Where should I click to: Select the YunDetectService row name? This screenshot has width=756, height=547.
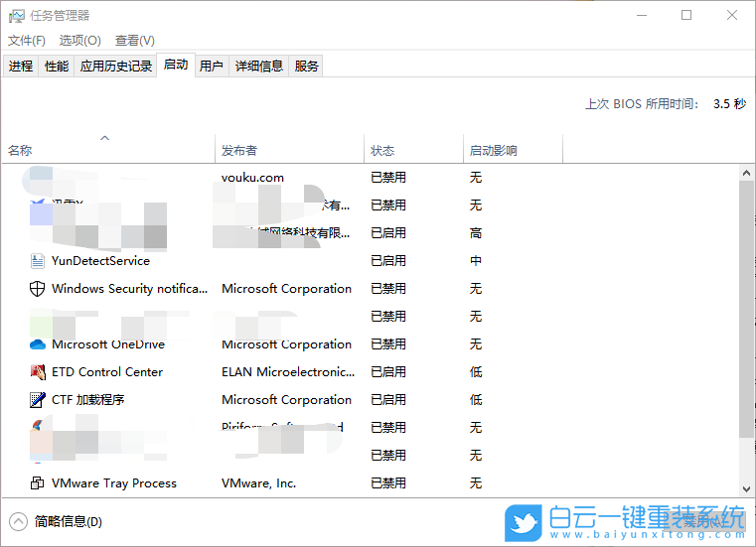click(x=100, y=261)
